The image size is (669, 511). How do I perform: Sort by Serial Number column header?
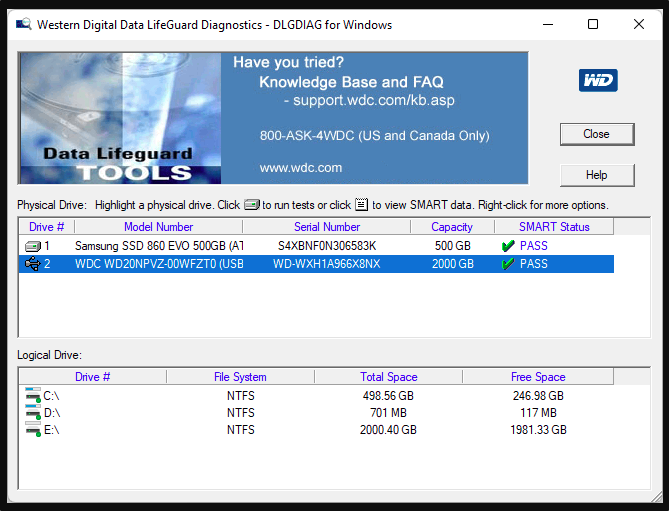[326, 227]
